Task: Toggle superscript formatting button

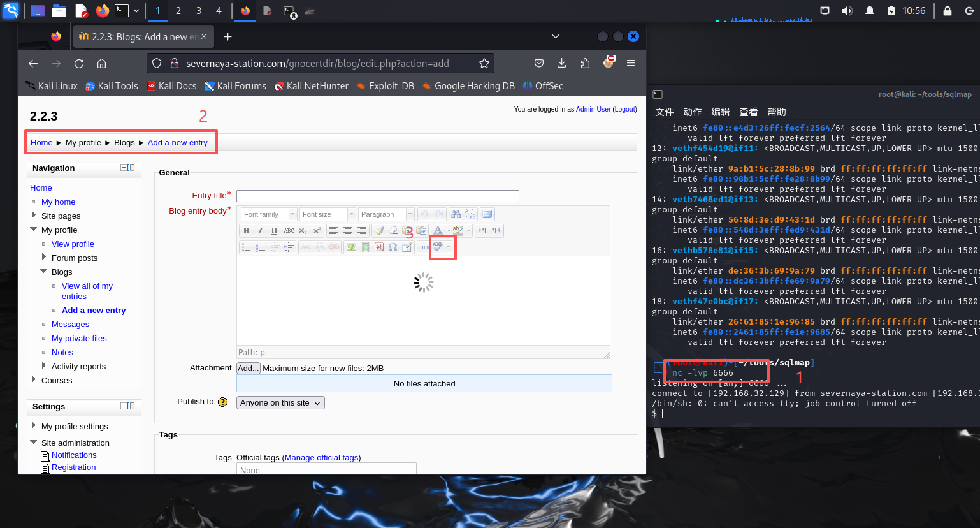Action: click(x=317, y=231)
